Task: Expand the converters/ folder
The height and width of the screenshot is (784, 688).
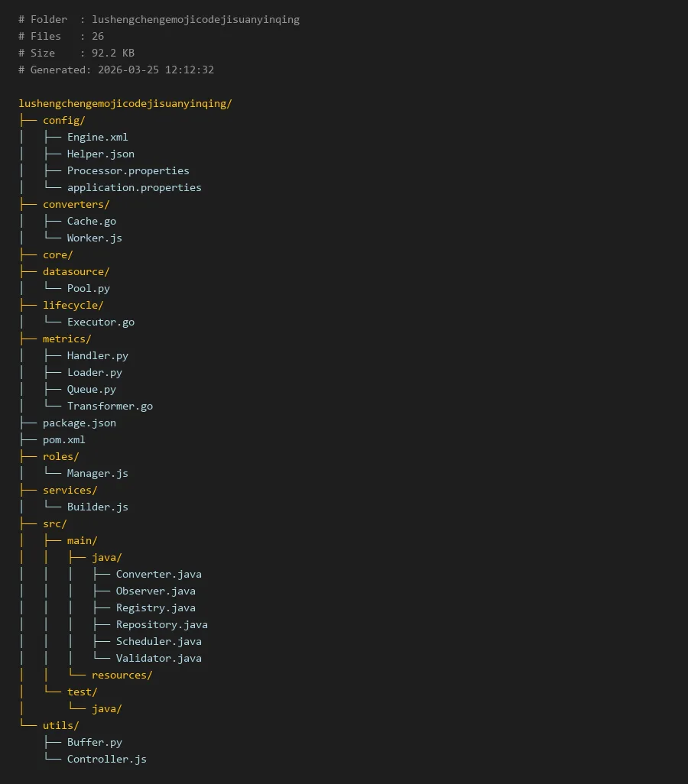Action: (x=76, y=204)
